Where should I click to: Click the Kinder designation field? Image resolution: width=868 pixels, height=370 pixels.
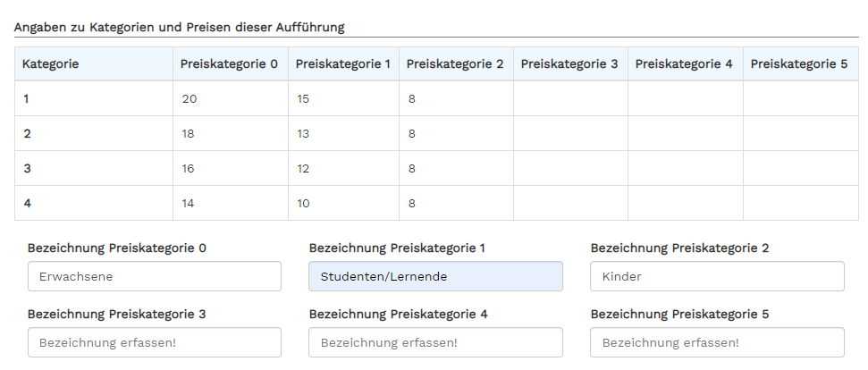[x=718, y=276]
